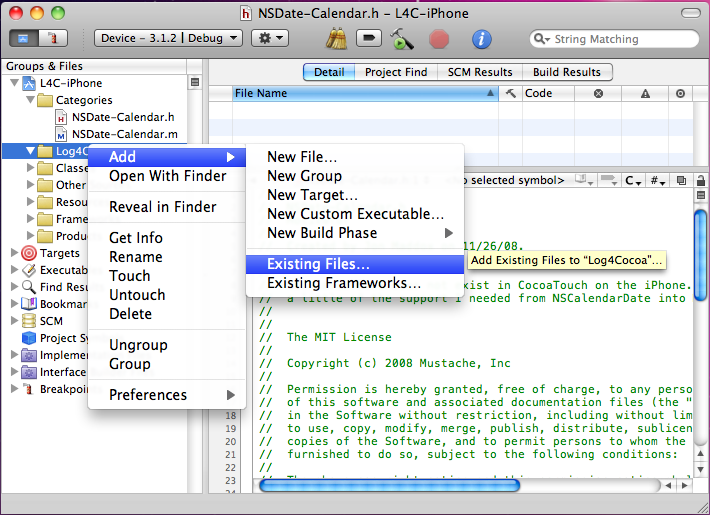The width and height of the screenshot is (710, 515).
Task: Choose Existing Frameworks... in submenu
Action: (x=355, y=283)
